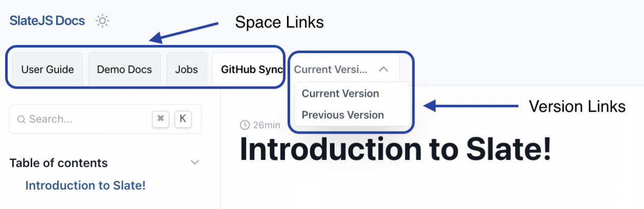The image size is (644, 209).
Task: Click the Introduction to Slate! page heading
Action: click(x=395, y=149)
